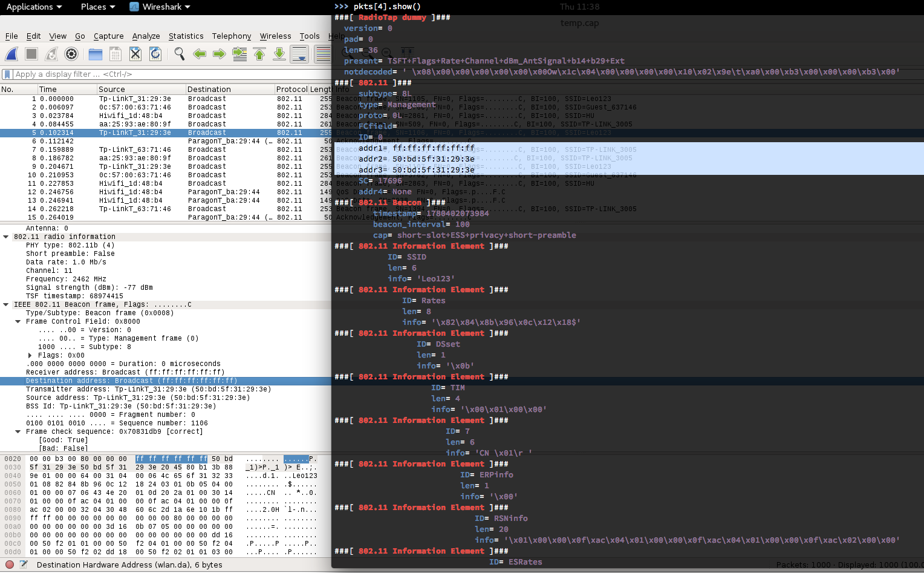This screenshot has height=573, width=924.
Task: Select packet 3 from Hiwifi_1d:48:b4
Action: coord(166,116)
